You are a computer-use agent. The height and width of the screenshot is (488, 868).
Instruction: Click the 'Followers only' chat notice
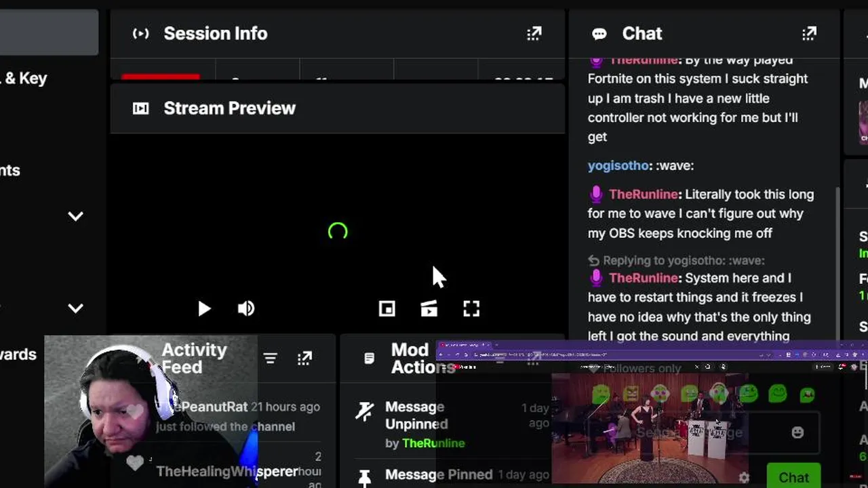tap(642, 369)
